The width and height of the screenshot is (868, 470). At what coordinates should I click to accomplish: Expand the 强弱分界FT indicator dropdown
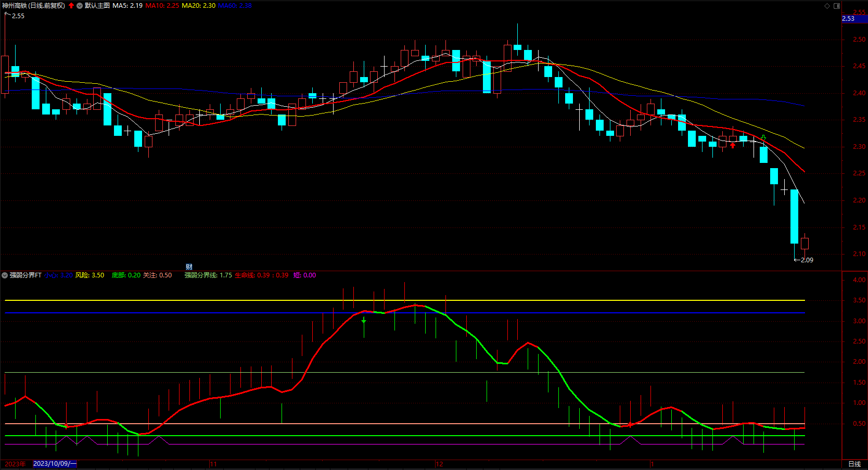point(5,275)
